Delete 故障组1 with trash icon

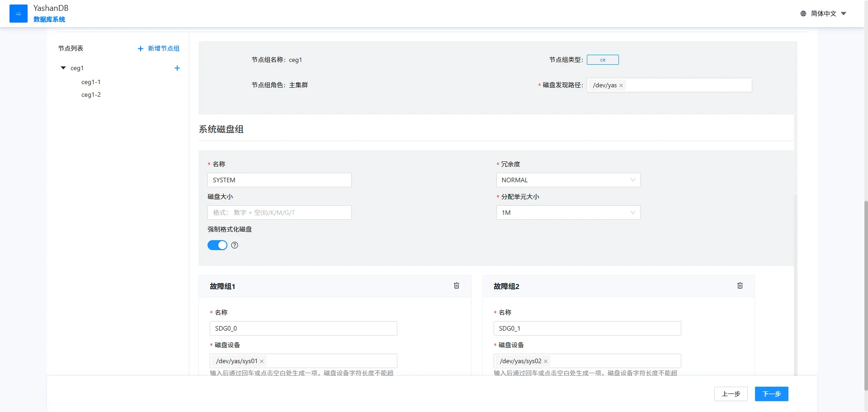457,286
